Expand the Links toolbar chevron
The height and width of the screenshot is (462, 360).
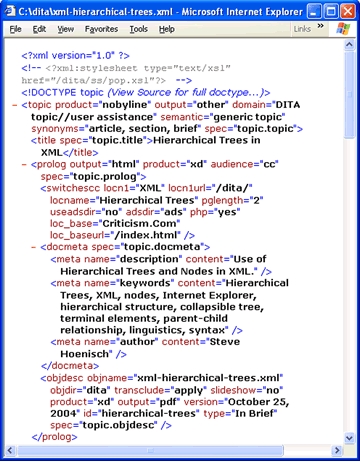pos(320,26)
